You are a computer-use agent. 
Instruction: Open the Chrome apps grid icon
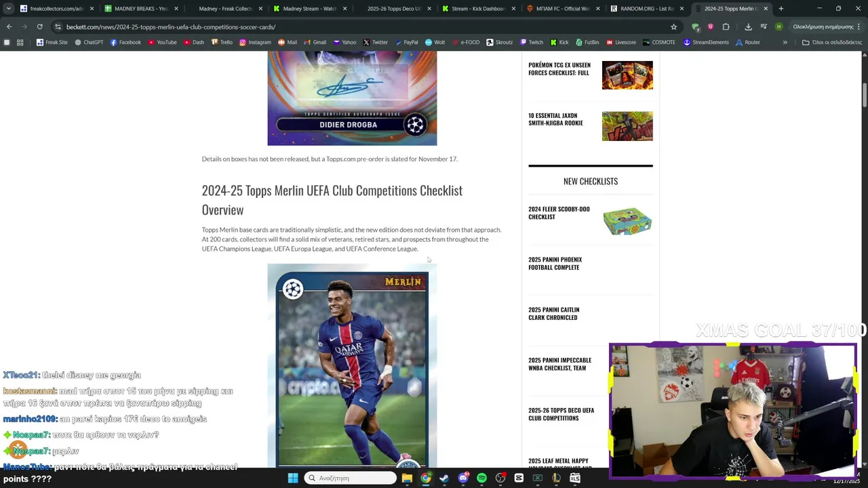(x=20, y=42)
